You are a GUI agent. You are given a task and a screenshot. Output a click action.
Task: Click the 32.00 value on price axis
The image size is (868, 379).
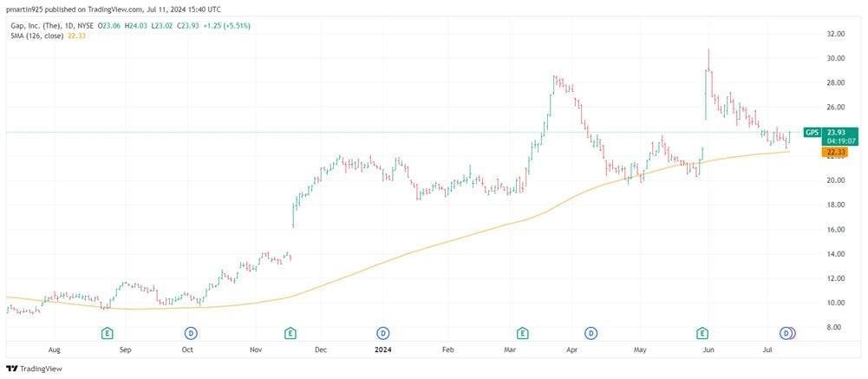pos(835,34)
